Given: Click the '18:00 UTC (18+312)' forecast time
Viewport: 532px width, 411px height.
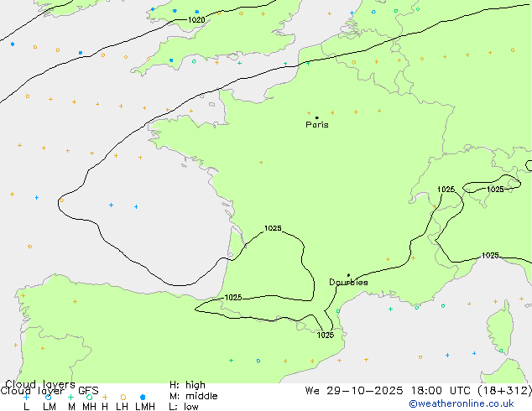Looking at the screenshot, I should (472, 391).
